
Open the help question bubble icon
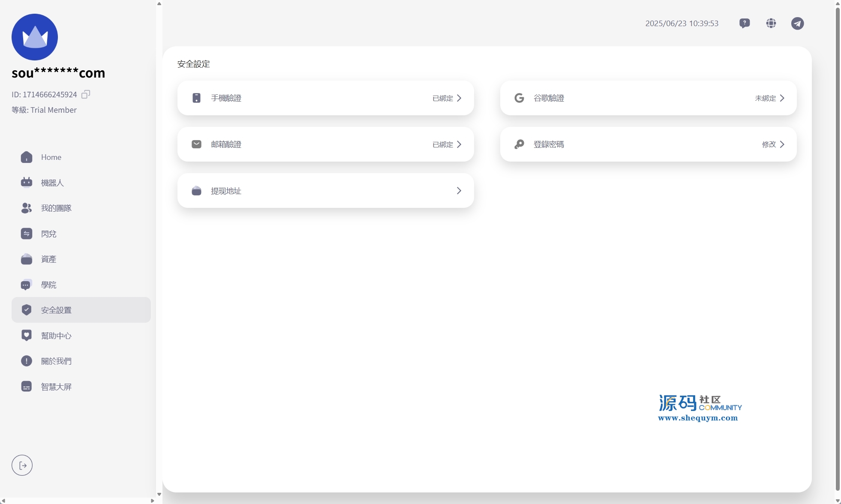click(x=745, y=23)
